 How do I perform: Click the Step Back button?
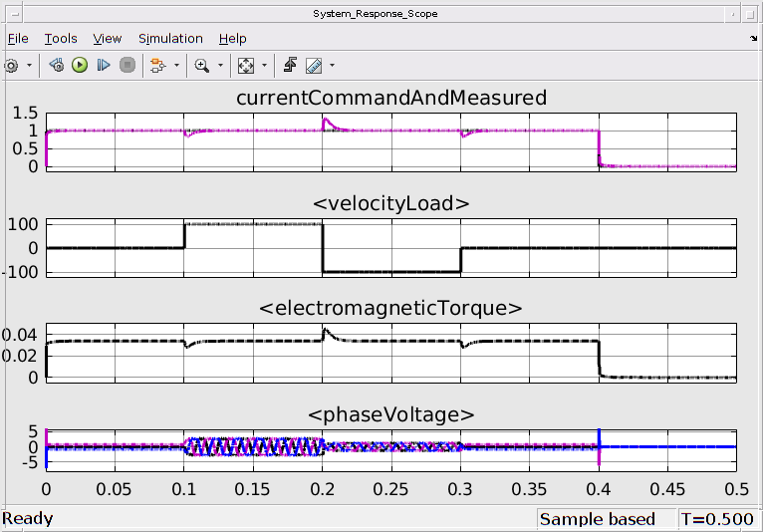[x=57, y=65]
